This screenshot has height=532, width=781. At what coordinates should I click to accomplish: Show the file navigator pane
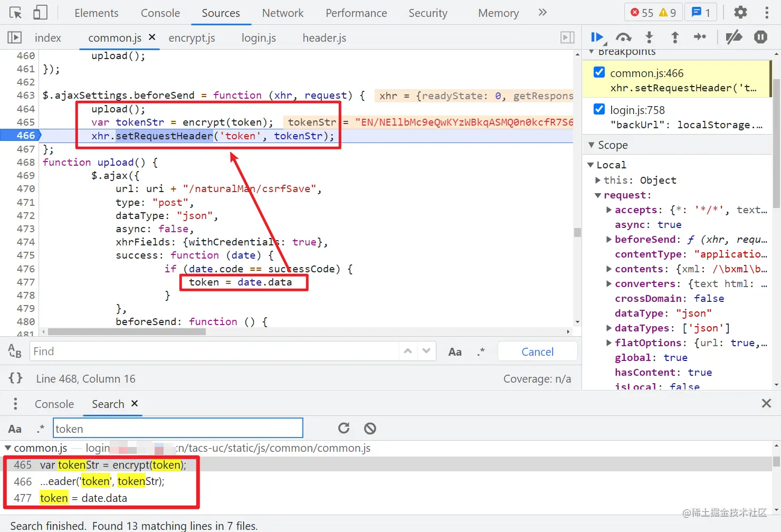coord(14,37)
